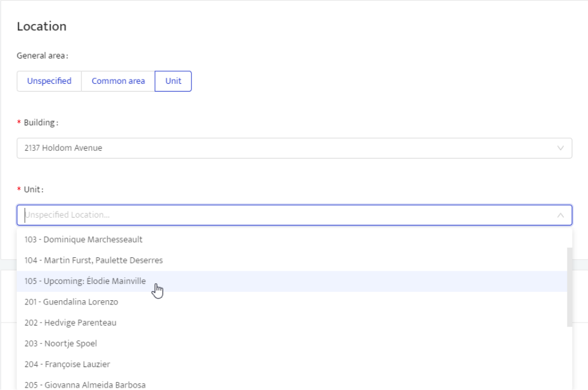This screenshot has width=588, height=390.
Task: Pick unit 202 - Hedvige Parenteau
Action: (x=70, y=322)
